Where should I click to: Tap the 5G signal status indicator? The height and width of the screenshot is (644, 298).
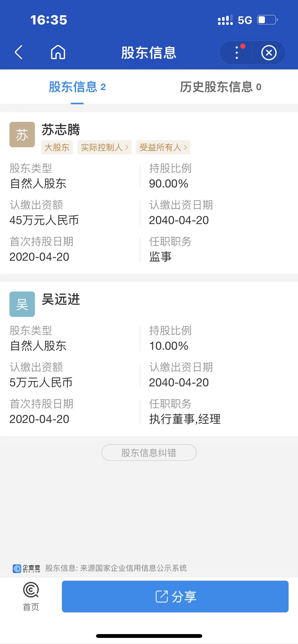(x=245, y=20)
